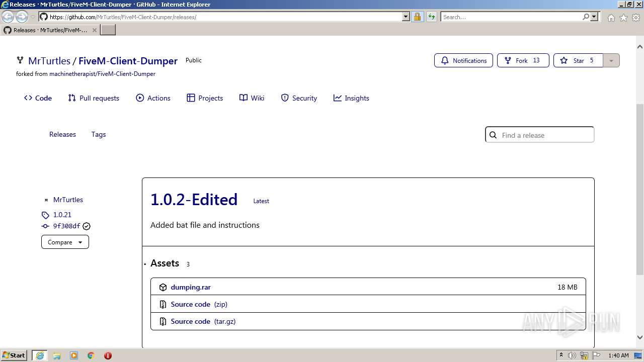Click the commit icon beside 9f308df

45,226
